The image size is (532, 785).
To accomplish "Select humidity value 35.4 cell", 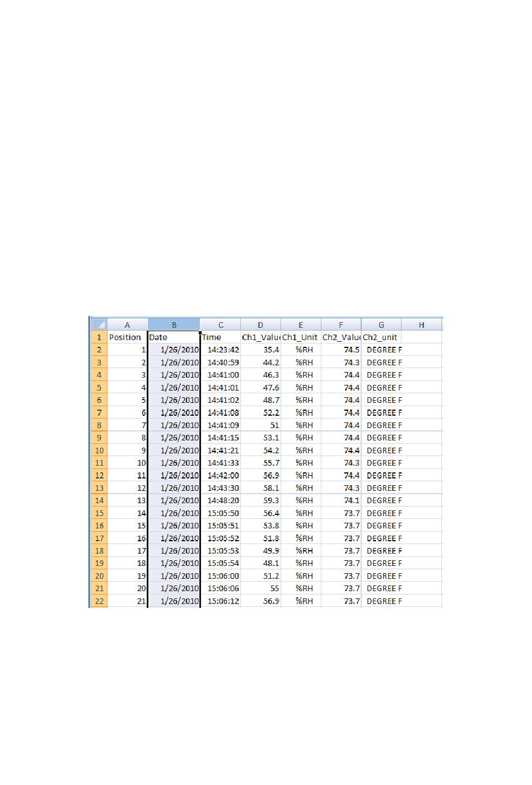I will 260,350.
